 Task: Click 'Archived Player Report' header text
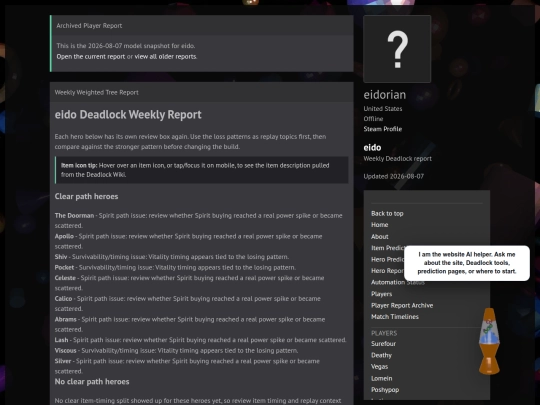89,25
